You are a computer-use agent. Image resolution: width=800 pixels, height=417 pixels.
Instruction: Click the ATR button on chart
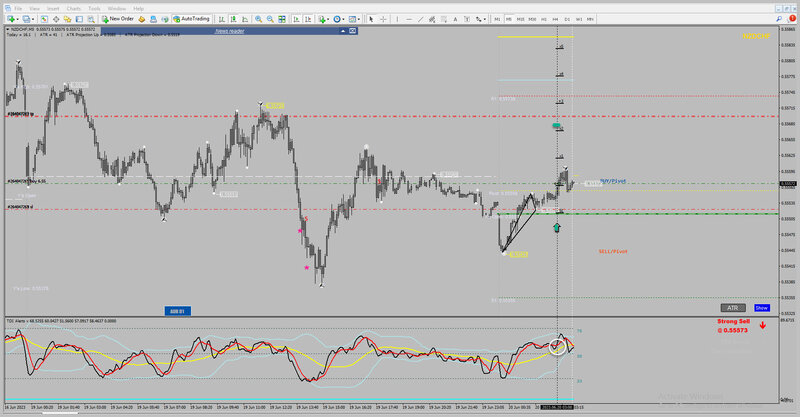point(733,308)
